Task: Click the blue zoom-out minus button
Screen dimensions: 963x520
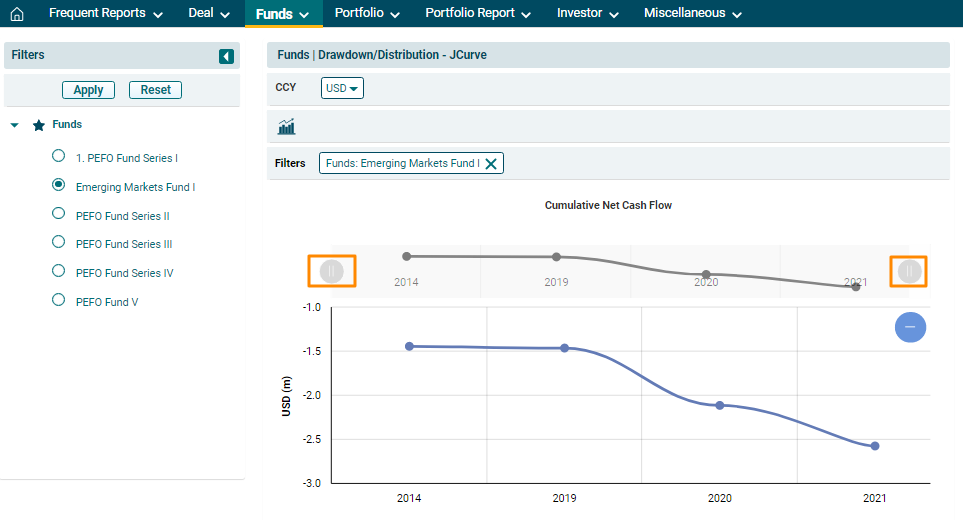Action: (910, 327)
